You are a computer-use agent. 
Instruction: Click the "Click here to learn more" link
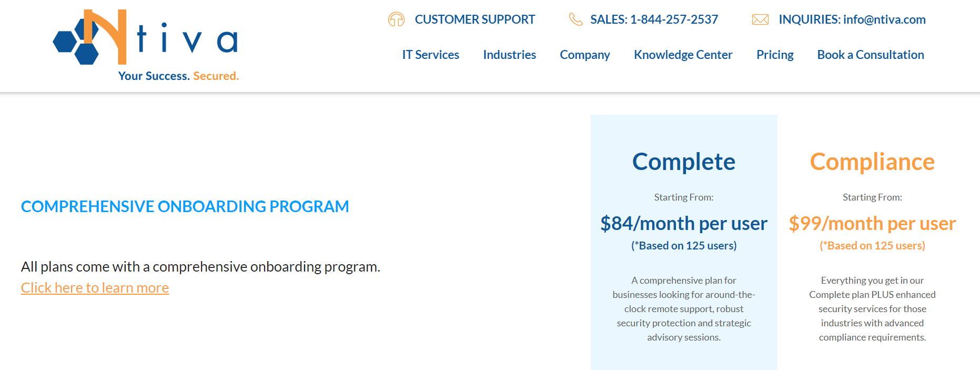coord(95,288)
